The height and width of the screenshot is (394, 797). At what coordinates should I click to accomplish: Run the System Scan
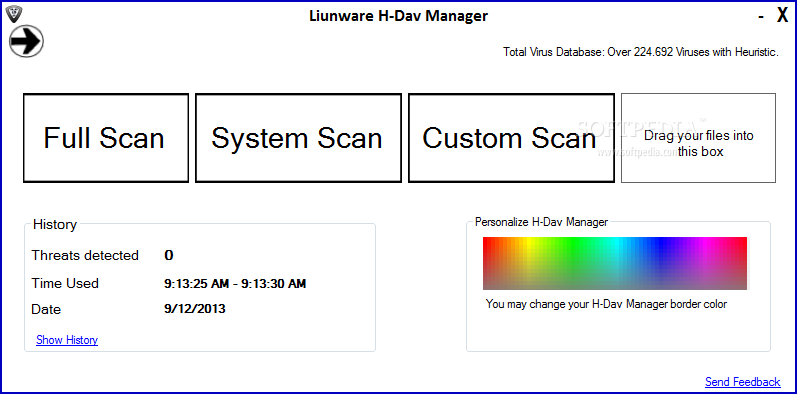(298, 138)
